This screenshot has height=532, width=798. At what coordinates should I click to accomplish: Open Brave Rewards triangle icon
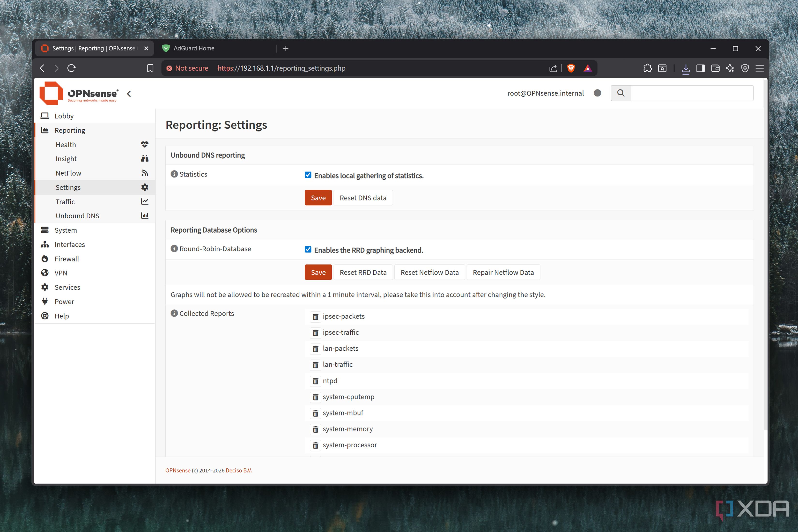click(x=588, y=68)
